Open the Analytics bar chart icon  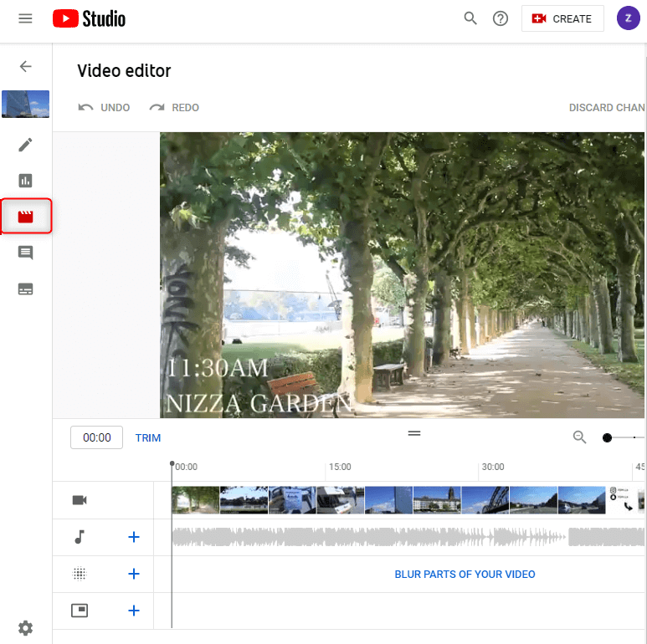[x=26, y=181]
